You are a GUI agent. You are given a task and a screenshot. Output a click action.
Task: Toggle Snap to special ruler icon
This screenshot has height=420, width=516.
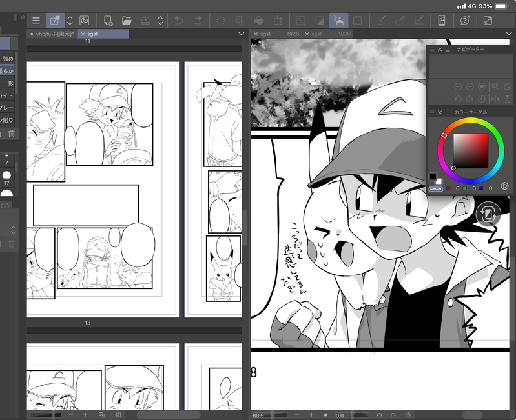click(400, 21)
